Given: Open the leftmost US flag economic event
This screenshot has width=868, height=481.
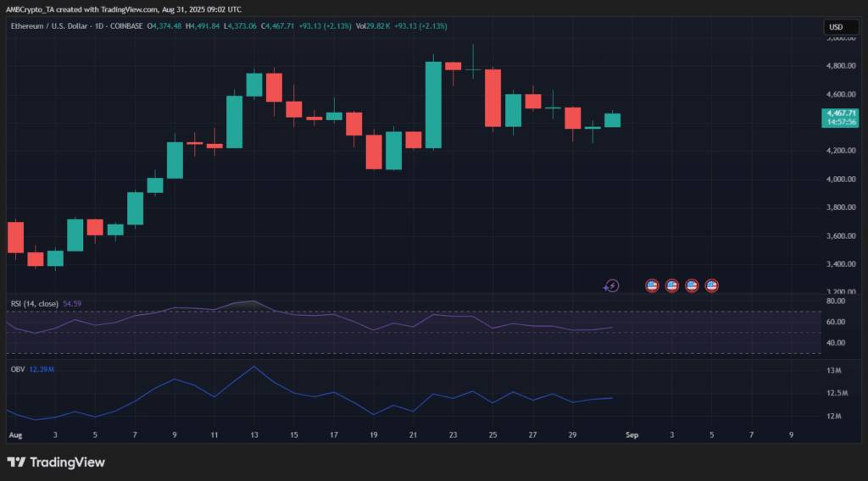Looking at the screenshot, I should point(652,286).
